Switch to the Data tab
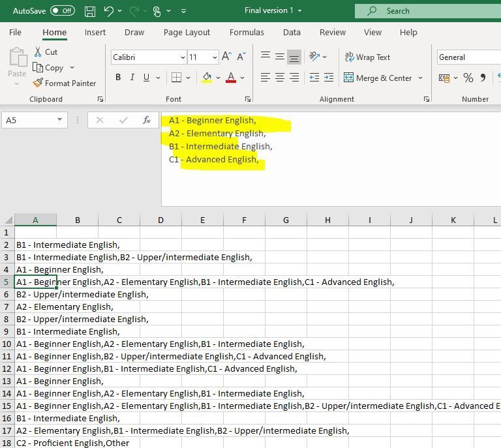This screenshot has width=501, height=448. (292, 32)
